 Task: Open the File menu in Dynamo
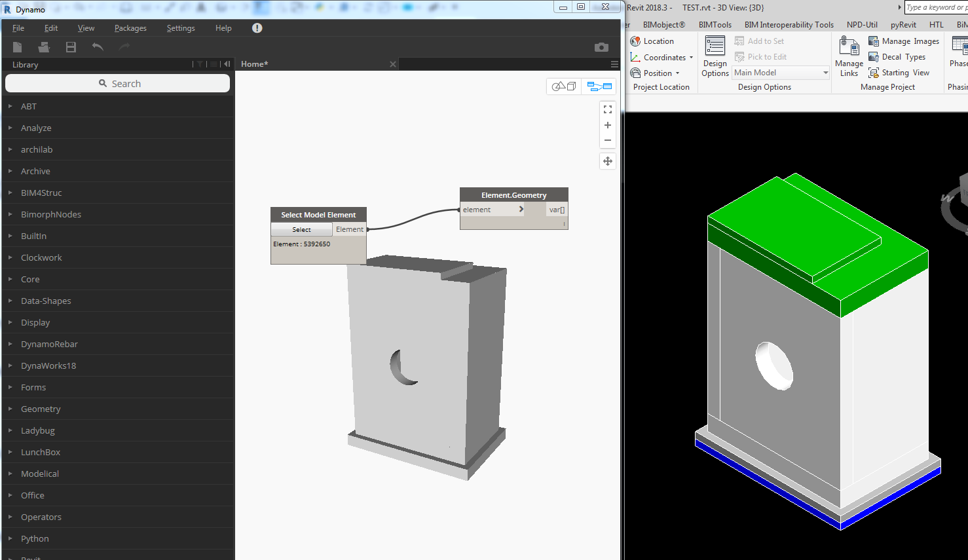(18, 28)
